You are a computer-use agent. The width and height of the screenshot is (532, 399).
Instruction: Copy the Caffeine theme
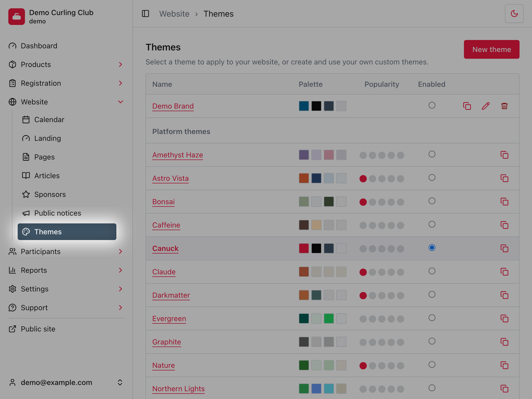click(x=504, y=225)
